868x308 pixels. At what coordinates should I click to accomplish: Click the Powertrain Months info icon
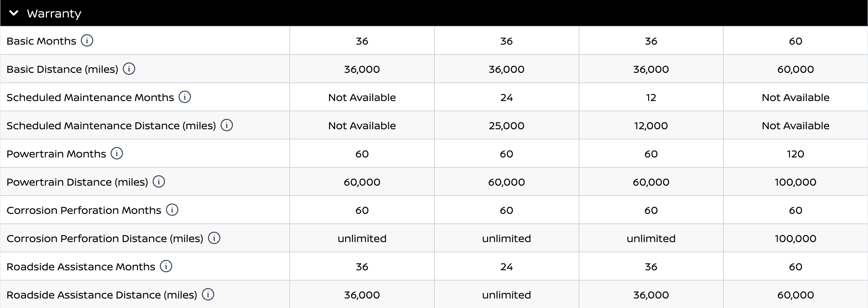(x=117, y=153)
